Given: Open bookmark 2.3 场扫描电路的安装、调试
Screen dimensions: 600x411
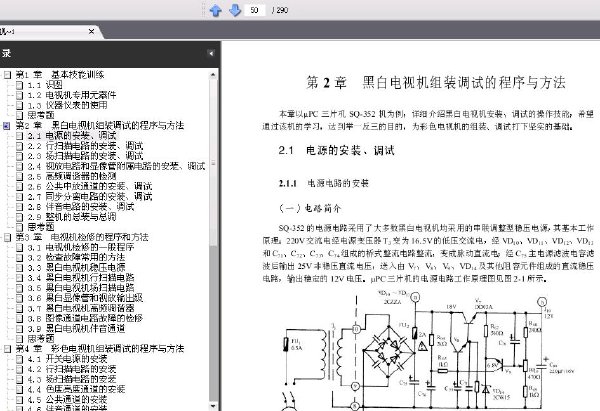Looking at the screenshot, I should coord(85,156).
